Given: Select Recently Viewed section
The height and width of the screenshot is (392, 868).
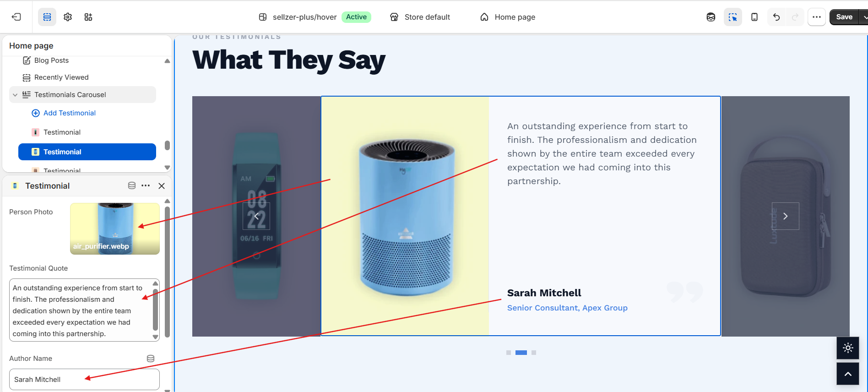Looking at the screenshot, I should [61, 77].
